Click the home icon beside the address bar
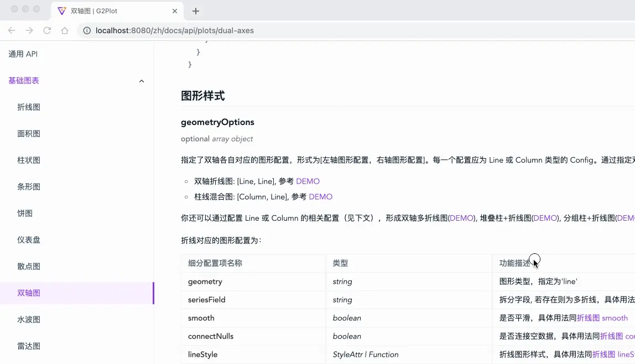 (x=64, y=30)
